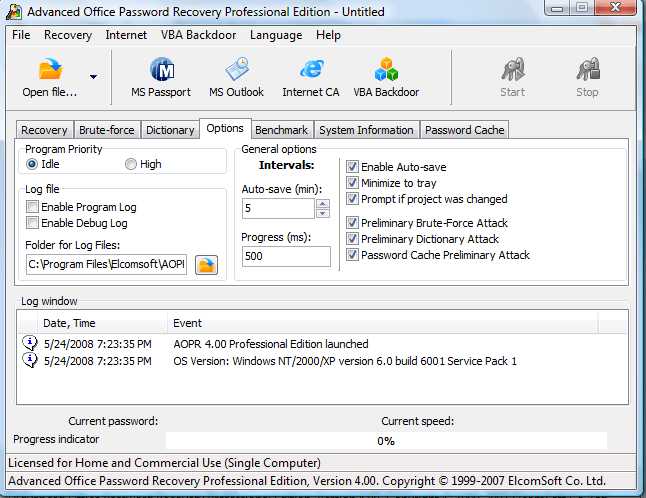Open the Recovery menu
Image resolution: width=646 pixels, height=498 pixels.
tap(68, 35)
